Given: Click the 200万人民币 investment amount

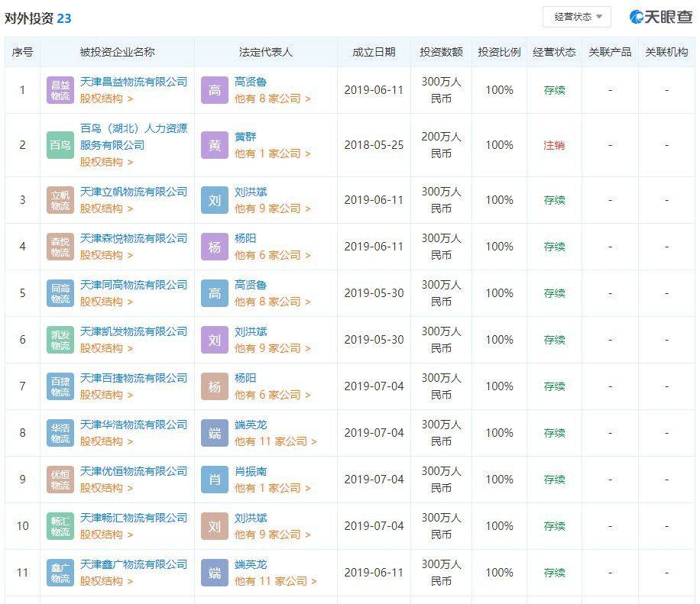Looking at the screenshot, I should click(x=441, y=145).
